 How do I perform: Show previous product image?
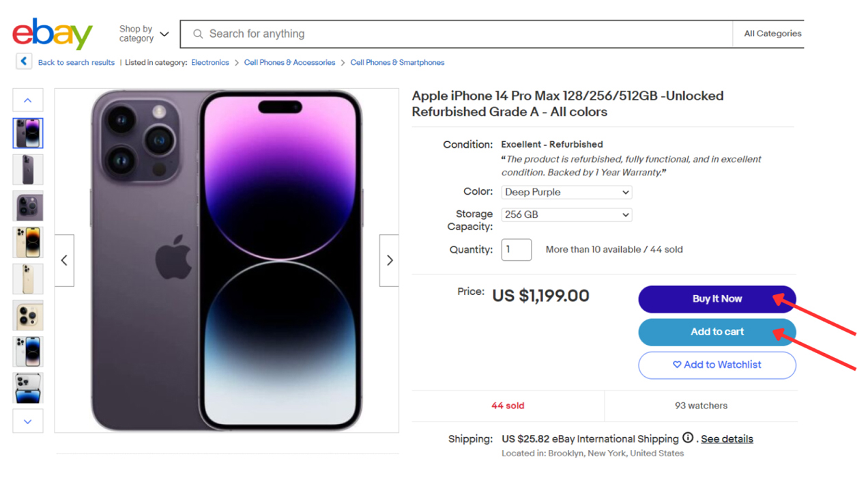coord(64,260)
